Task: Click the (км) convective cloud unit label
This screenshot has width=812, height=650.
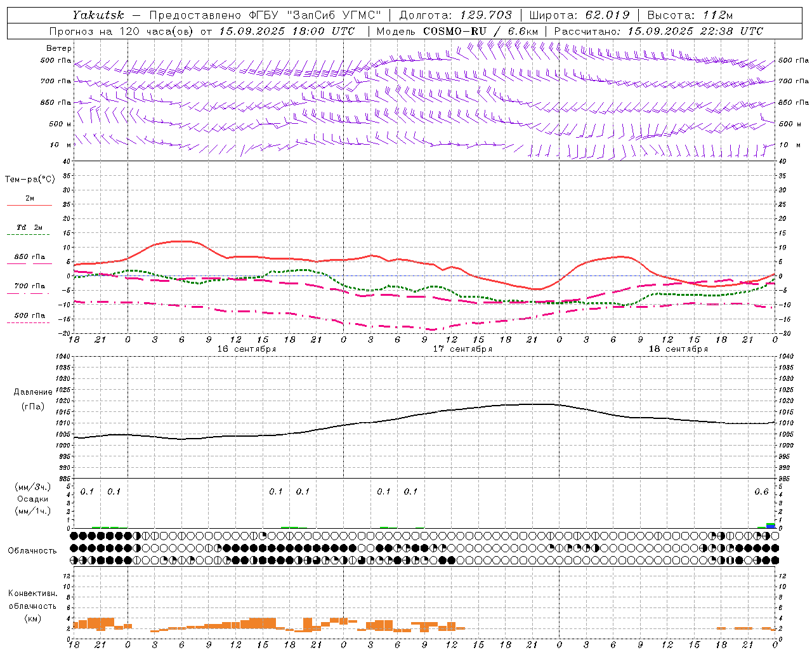Action: coord(32,618)
